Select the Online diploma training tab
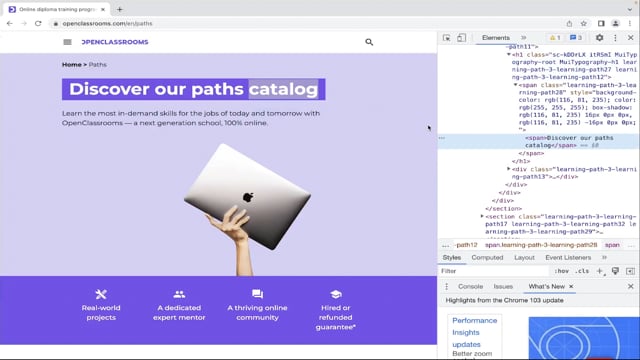The image size is (640, 360). coord(57,9)
